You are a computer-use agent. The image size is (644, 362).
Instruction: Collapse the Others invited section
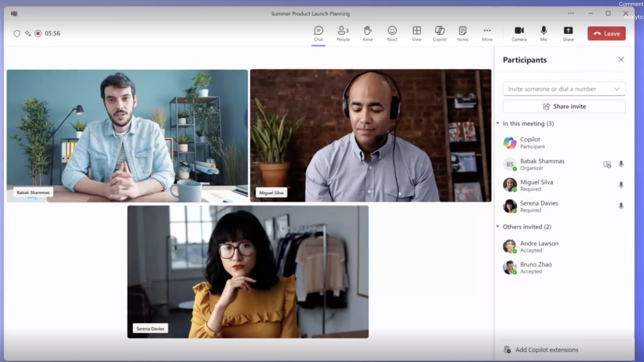(x=498, y=227)
